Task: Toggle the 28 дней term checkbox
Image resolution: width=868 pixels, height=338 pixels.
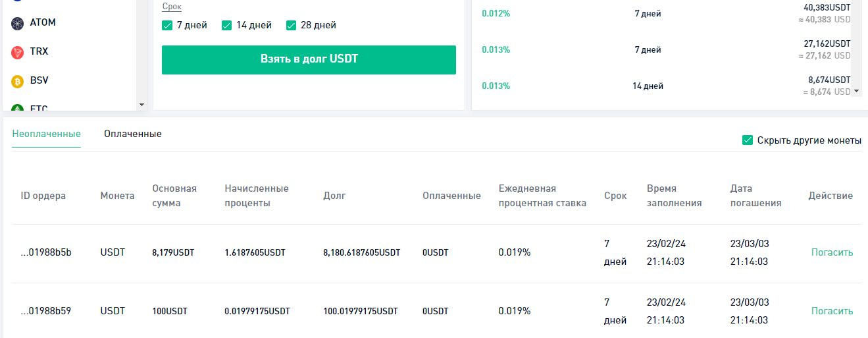Action: pos(292,26)
